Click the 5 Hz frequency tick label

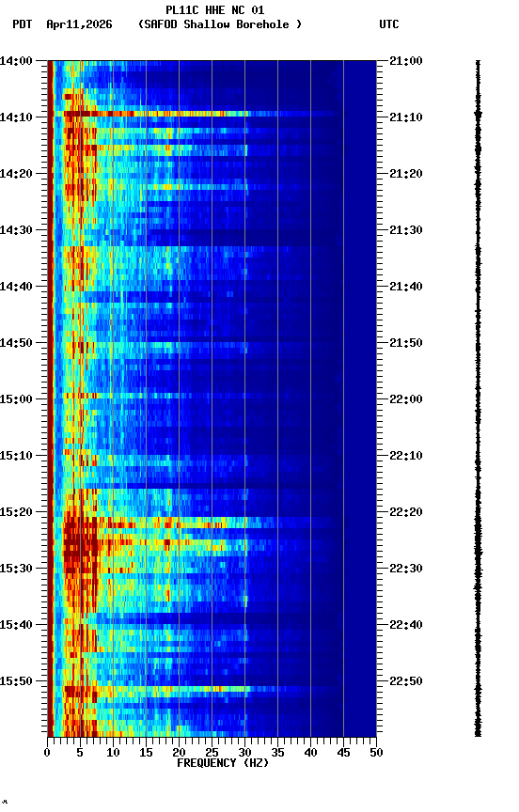(80, 753)
